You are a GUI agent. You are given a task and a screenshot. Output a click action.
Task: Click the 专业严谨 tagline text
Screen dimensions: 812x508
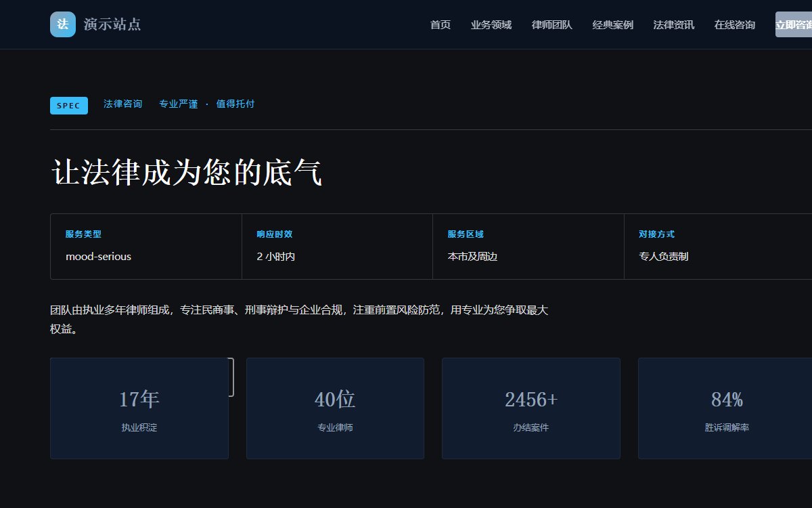pyautogui.click(x=179, y=104)
